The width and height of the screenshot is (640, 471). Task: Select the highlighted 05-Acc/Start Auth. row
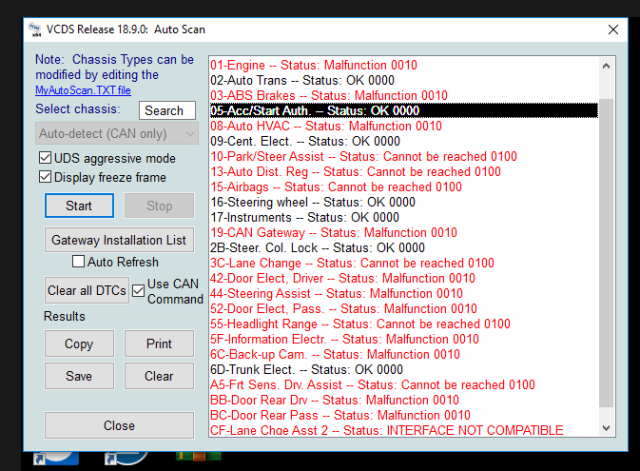pyautogui.click(x=404, y=111)
